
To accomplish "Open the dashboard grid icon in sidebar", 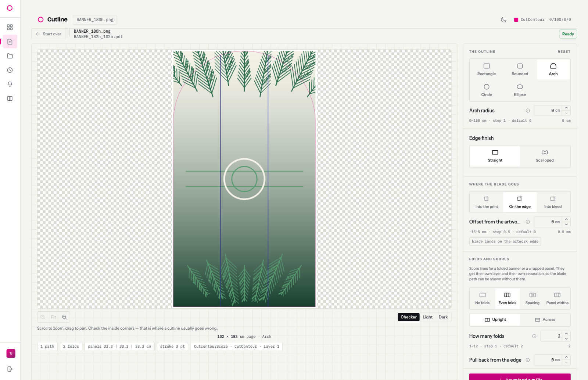I will coord(10,28).
